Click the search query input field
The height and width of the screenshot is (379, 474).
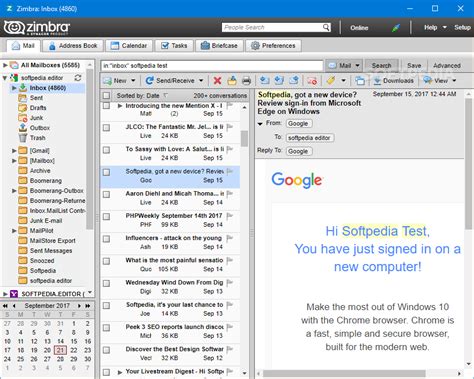(x=212, y=65)
